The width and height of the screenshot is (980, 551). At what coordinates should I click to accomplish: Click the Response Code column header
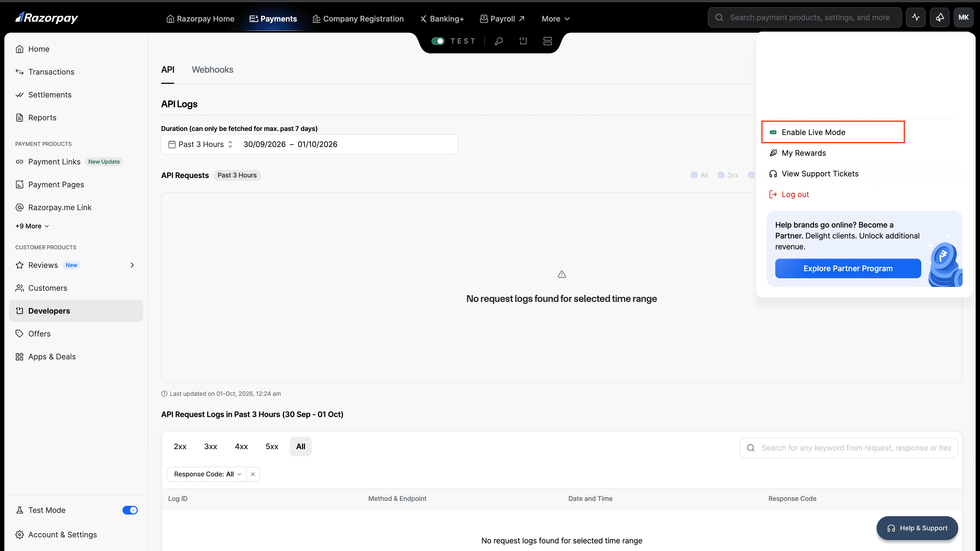[x=792, y=498]
